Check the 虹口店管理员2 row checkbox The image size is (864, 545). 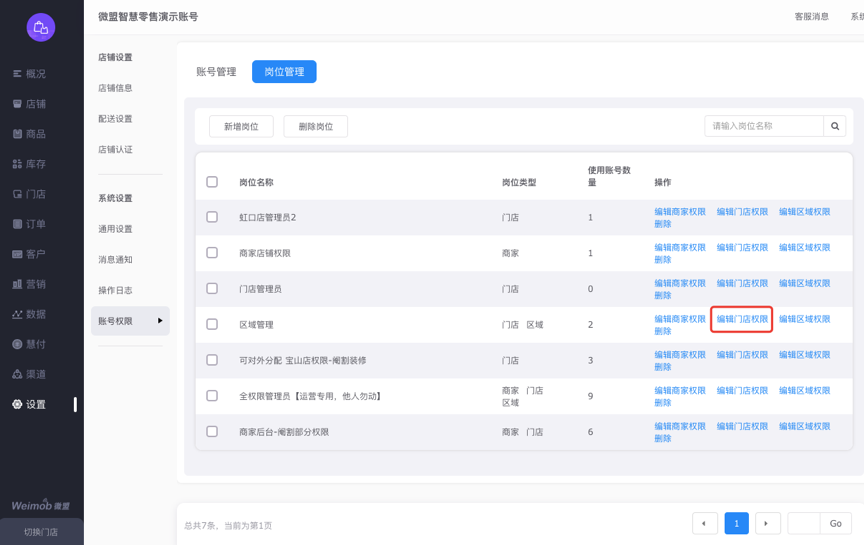(x=212, y=217)
